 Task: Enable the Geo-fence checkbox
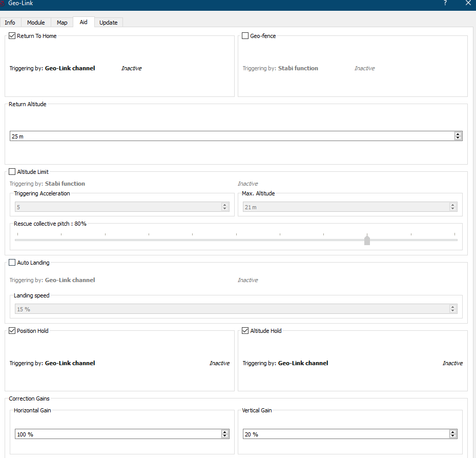click(x=245, y=36)
